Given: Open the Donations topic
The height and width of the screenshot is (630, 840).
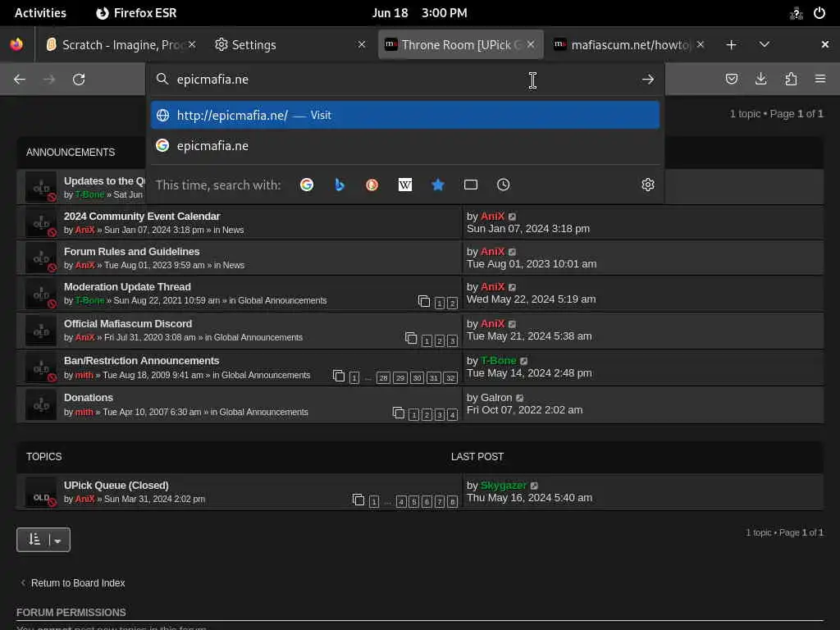Looking at the screenshot, I should tap(89, 398).
